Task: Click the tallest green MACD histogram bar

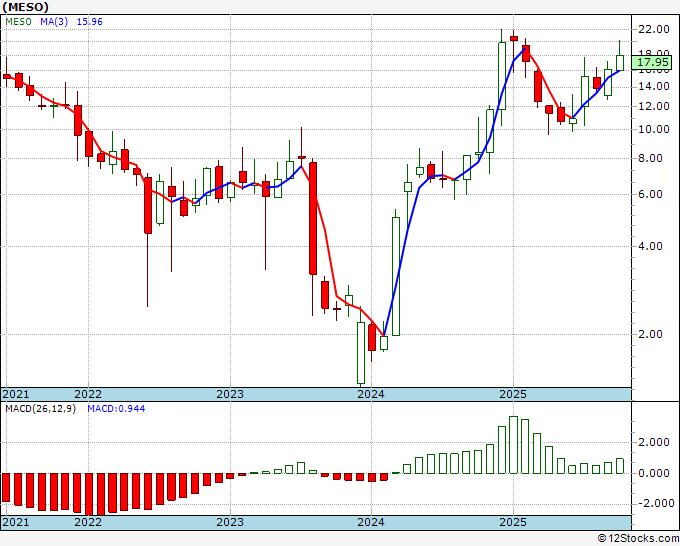Action: point(513,445)
